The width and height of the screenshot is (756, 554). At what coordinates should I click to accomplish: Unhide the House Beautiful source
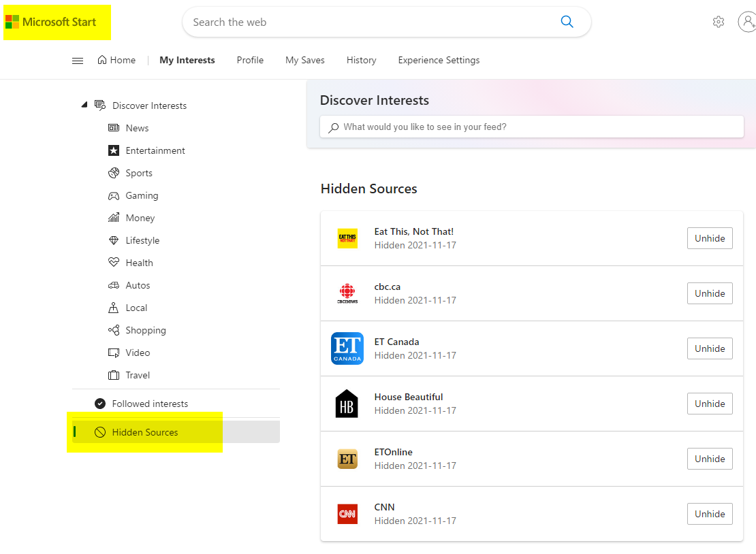tap(709, 404)
